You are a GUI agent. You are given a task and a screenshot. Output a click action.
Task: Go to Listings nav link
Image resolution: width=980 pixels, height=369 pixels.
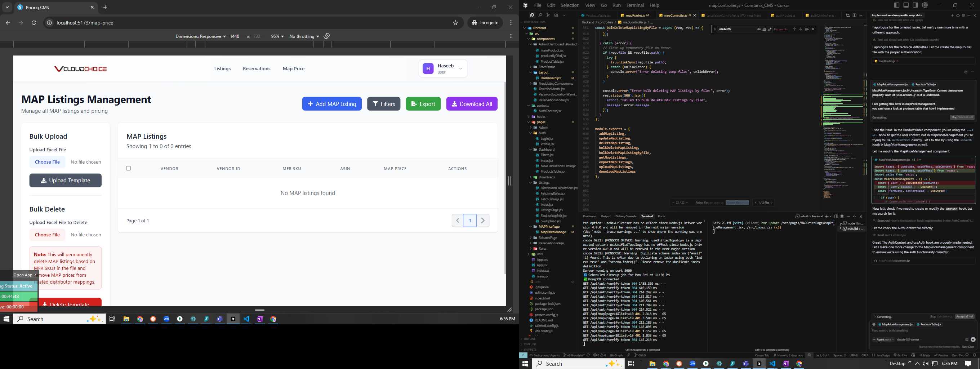[222, 69]
